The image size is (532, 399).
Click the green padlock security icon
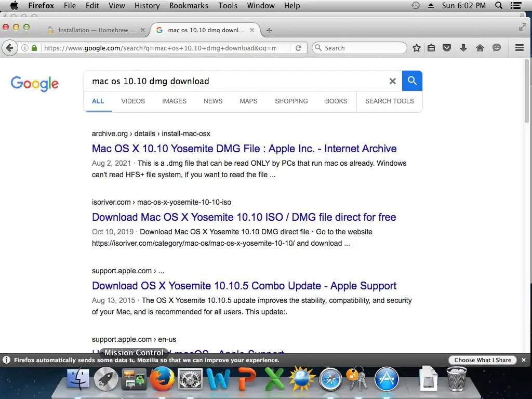[34, 48]
